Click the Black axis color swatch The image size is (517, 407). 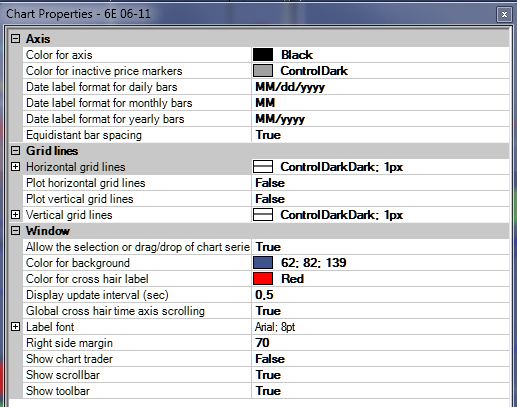[263, 55]
